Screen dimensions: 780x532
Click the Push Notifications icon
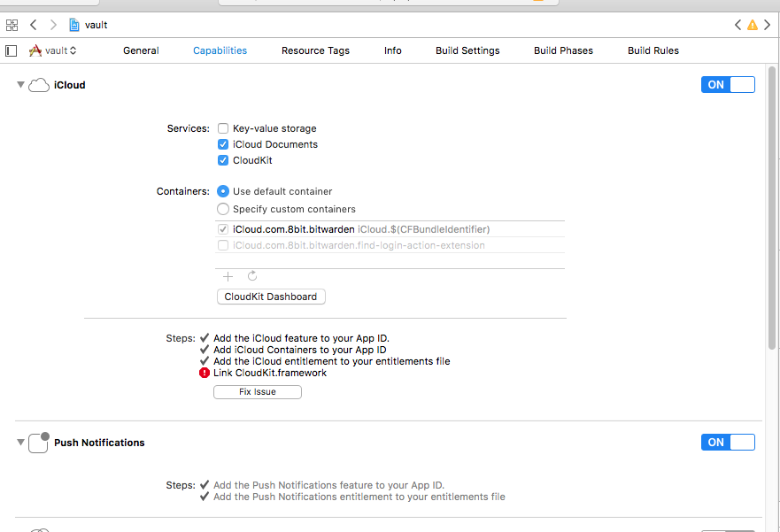39,443
